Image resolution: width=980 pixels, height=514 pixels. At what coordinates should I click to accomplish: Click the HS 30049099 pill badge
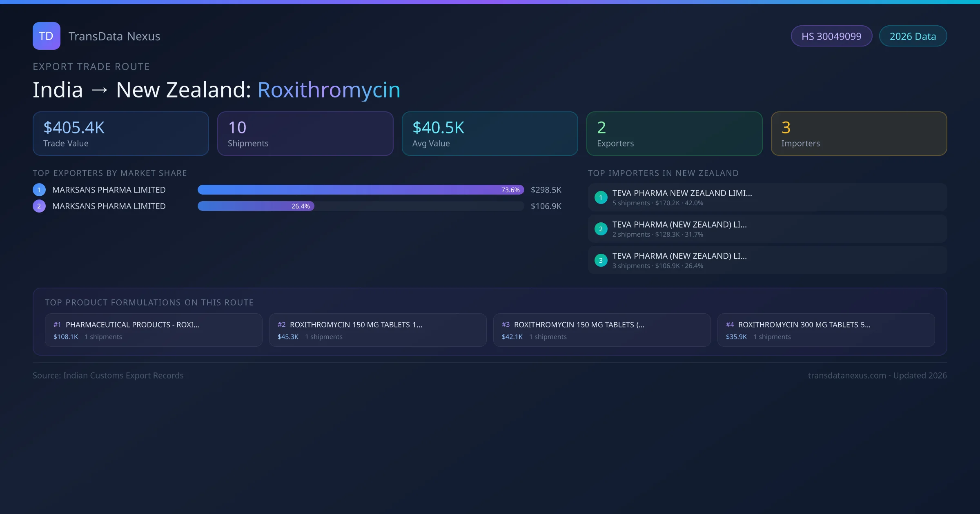click(831, 36)
